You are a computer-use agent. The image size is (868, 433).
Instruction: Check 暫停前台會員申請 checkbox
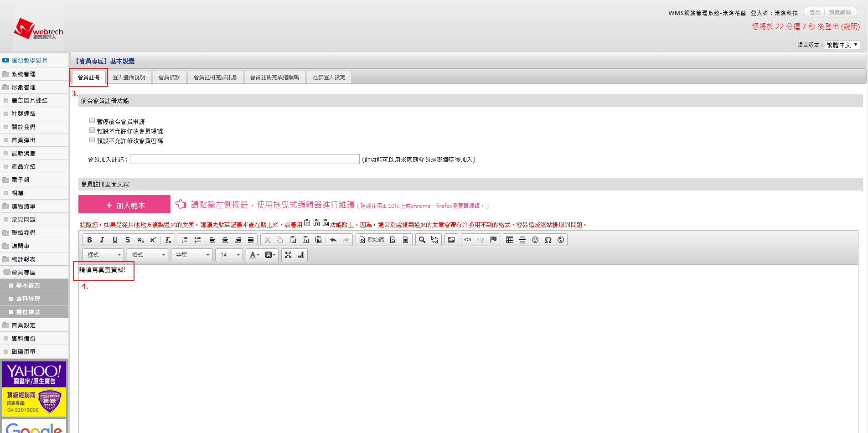click(92, 121)
